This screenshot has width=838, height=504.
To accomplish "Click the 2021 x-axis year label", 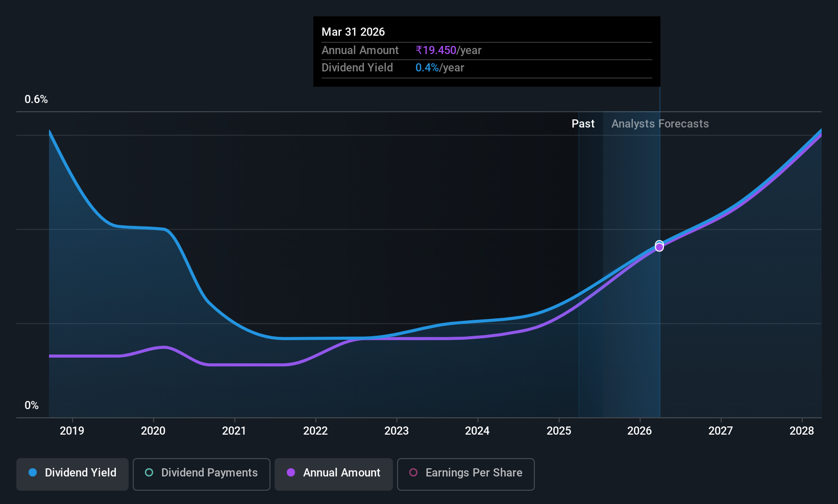I will click(234, 431).
